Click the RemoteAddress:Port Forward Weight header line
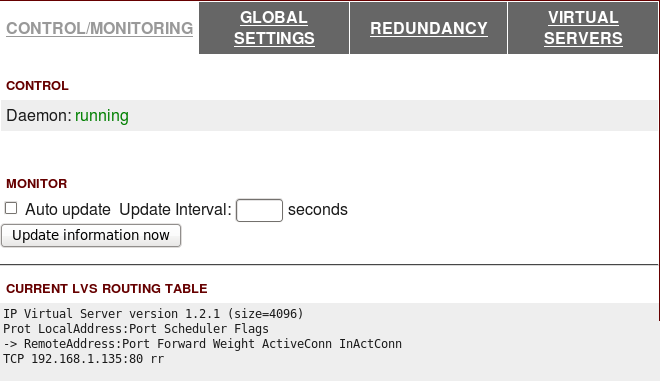Viewport: 660px width, 381px height. 202,344
